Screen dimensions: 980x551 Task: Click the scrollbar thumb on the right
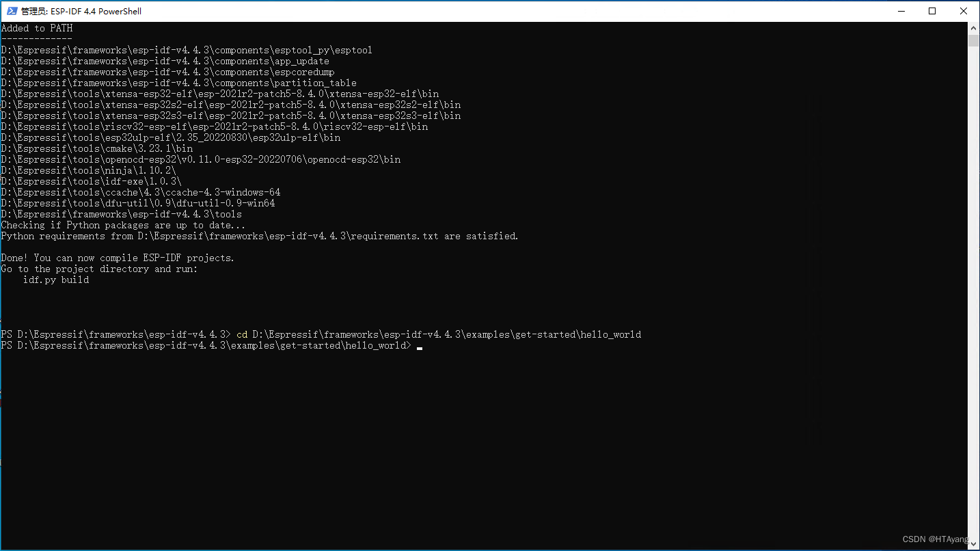click(x=974, y=42)
